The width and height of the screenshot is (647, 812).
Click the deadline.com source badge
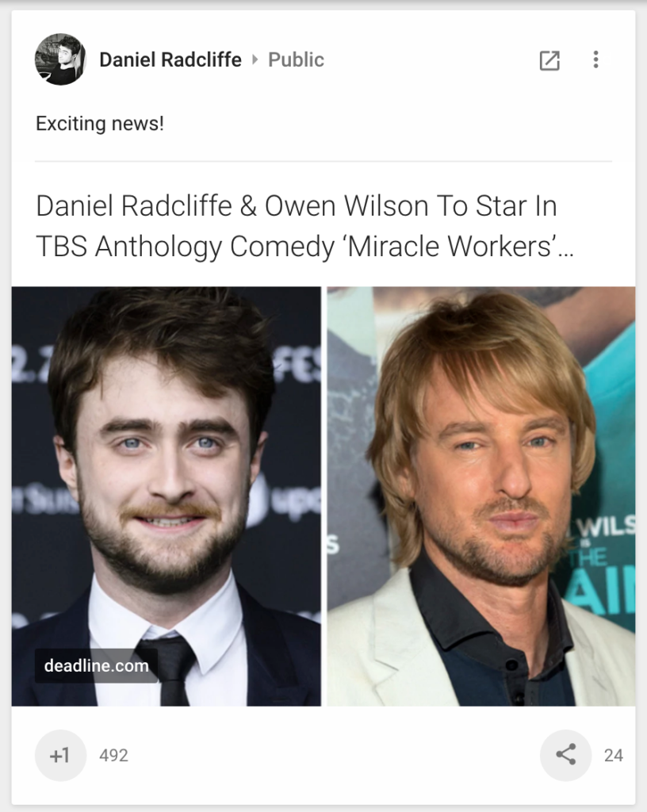point(96,665)
